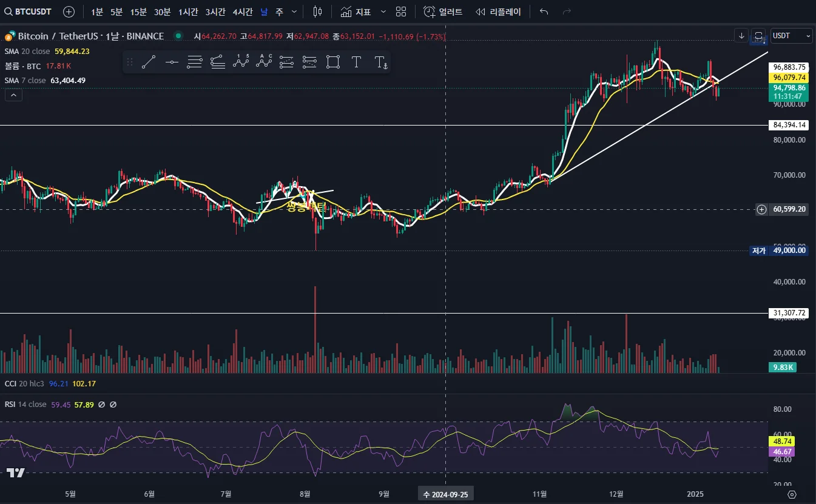The width and height of the screenshot is (816, 504).
Task: Click the 48.74 yellow RSI label
Action: (x=781, y=442)
